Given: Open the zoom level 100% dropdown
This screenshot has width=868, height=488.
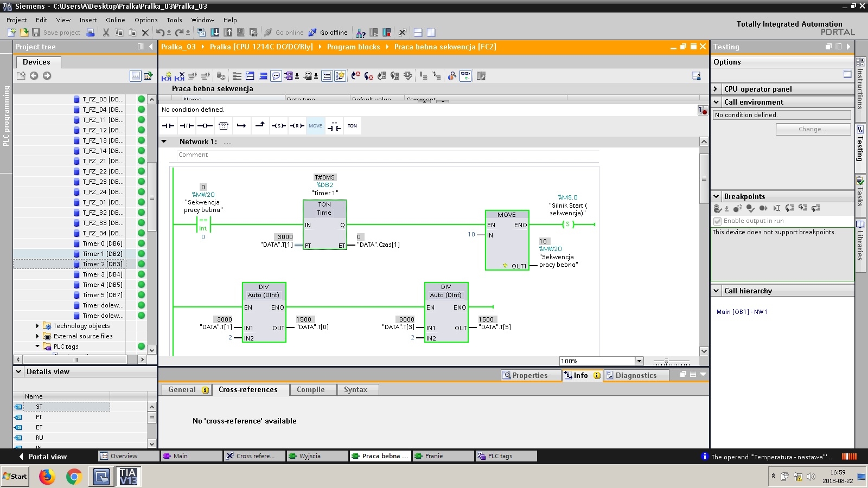Looking at the screenshot, I should click(x=639, y=361).
